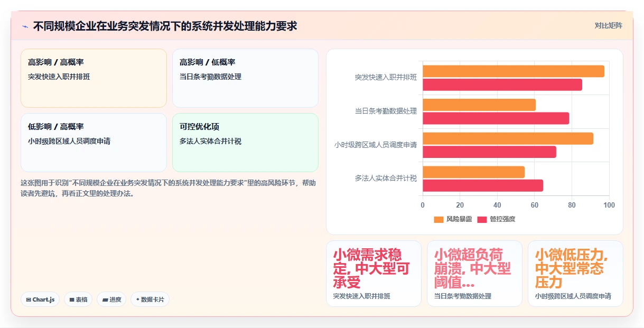Select the 高影响 / 低概率 quadrant card
Viewport: 644px width, 328px height.
click(x=245, y=78)
